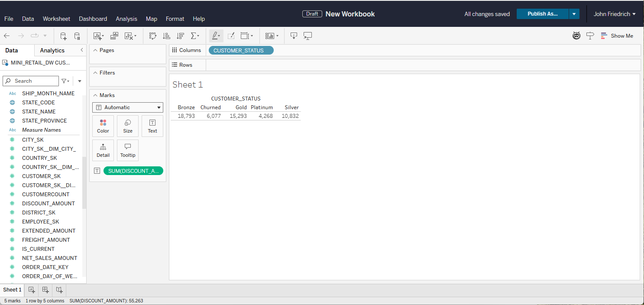Open the Data Guide icon
The image size is (644, 305).
576,36
